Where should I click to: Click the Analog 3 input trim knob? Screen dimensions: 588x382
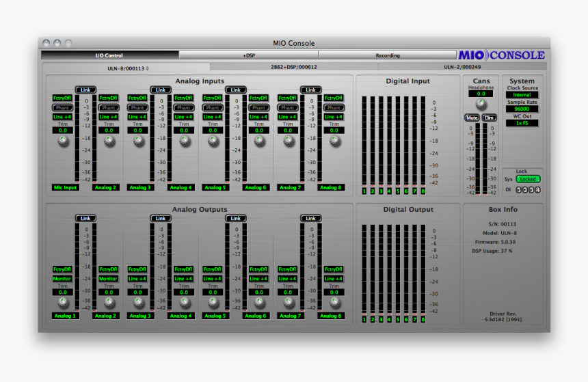pos(138,141)
